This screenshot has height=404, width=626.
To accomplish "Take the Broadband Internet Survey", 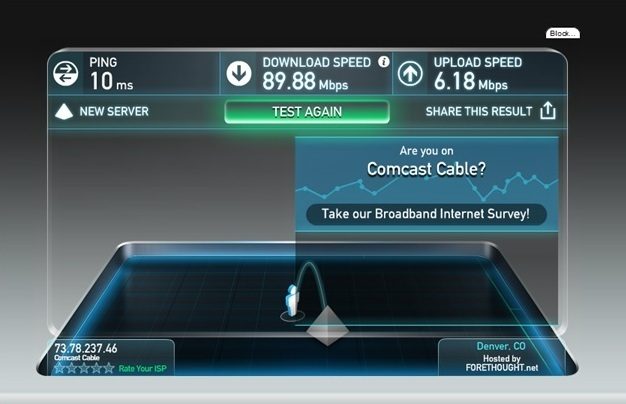I will [x=426, y=214].
